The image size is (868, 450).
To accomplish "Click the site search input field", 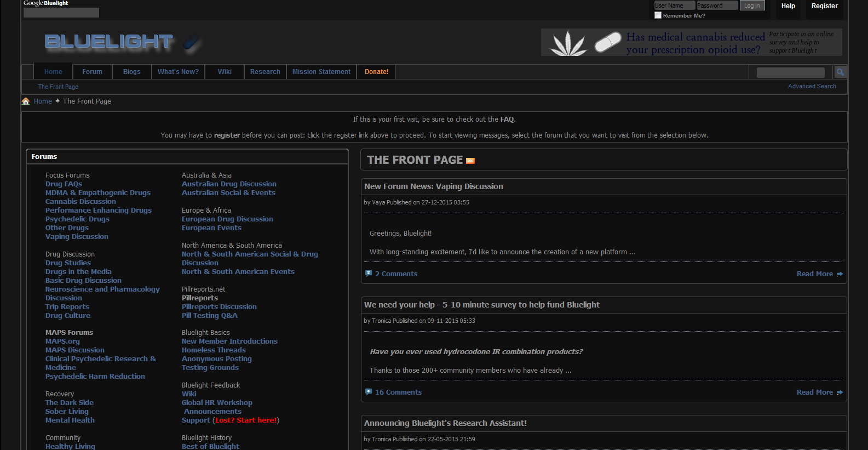I will tap(790, 72).
